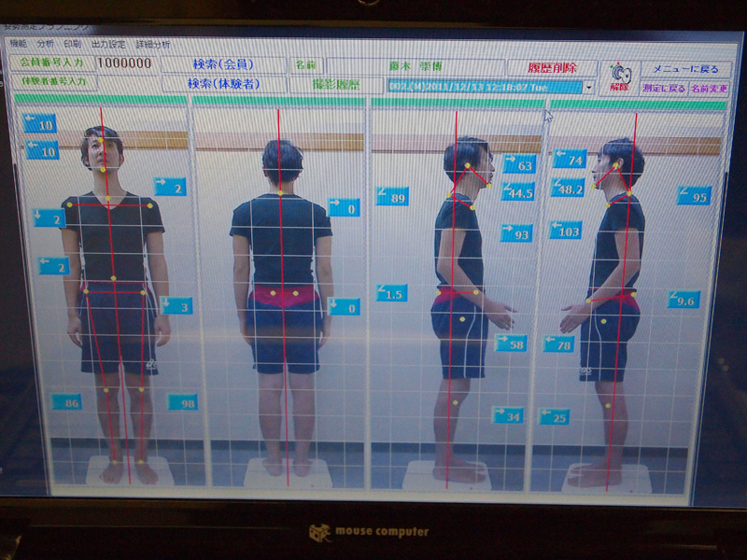Click the メニューに戻る button

[x=685, y=70]
